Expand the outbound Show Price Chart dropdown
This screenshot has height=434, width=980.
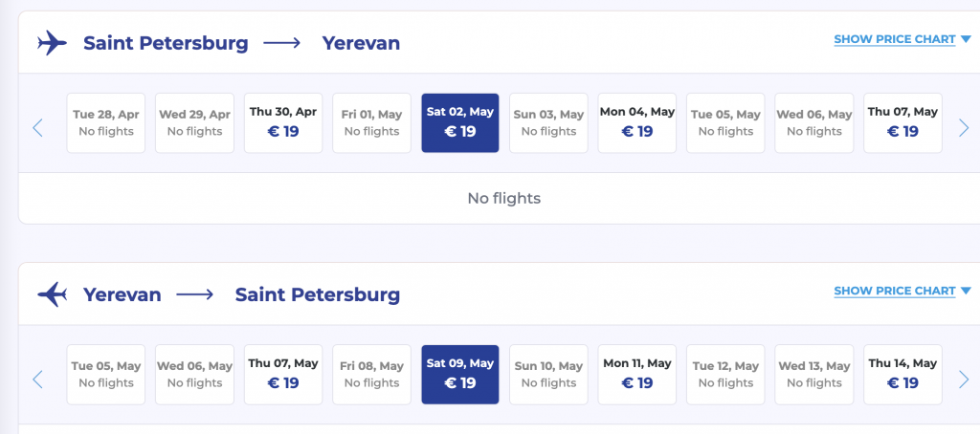[x=902, y=39]
